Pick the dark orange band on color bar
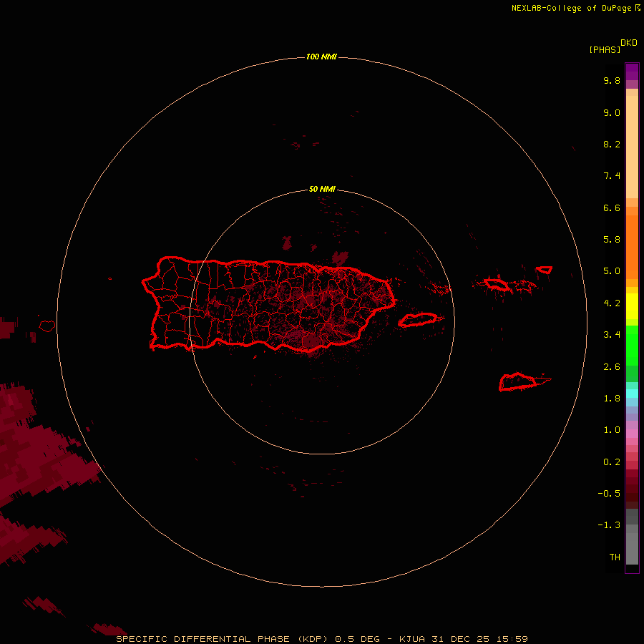Viewport: 644px width, 644px height. pos(632,246)
